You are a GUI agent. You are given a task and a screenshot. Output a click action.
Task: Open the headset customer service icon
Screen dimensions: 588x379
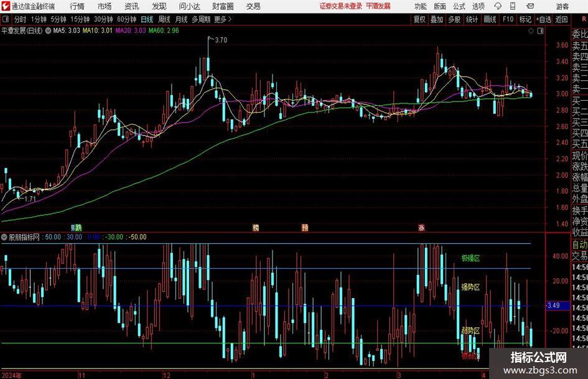pos(498,6)
